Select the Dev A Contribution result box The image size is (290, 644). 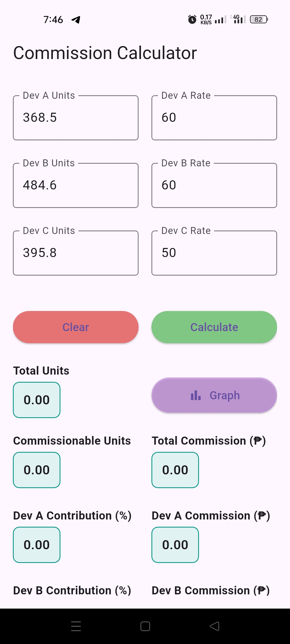click(37, 545)
